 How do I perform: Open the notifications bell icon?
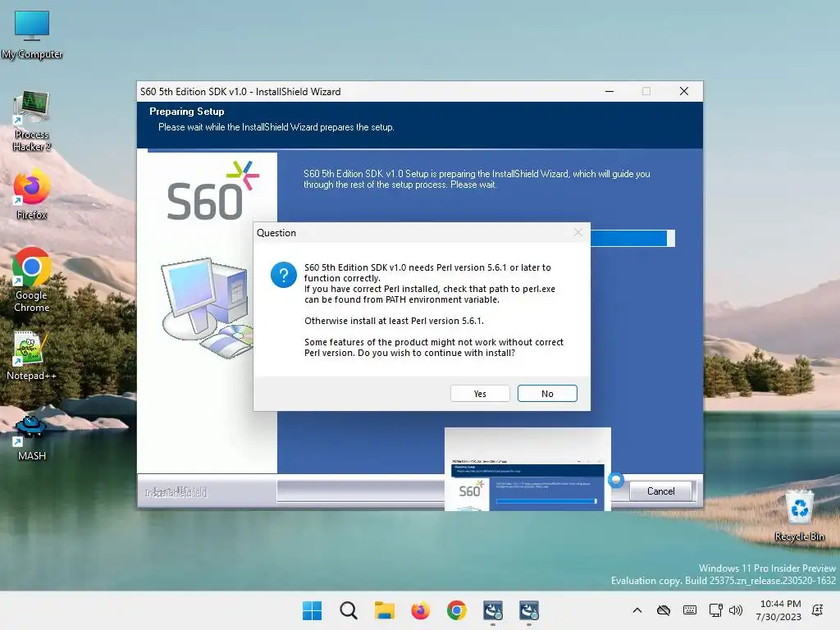click(818, 610)
